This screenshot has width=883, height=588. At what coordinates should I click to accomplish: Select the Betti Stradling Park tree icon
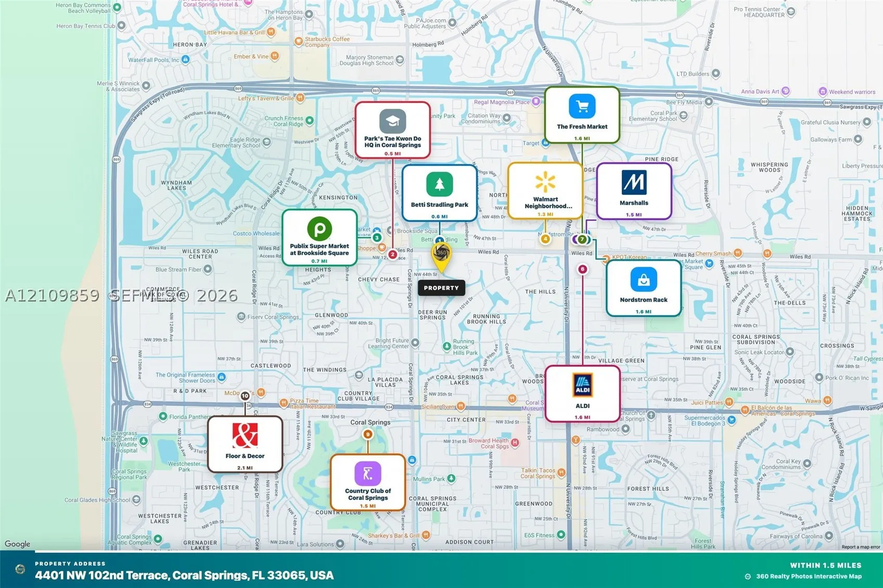[x=440, y=184]
